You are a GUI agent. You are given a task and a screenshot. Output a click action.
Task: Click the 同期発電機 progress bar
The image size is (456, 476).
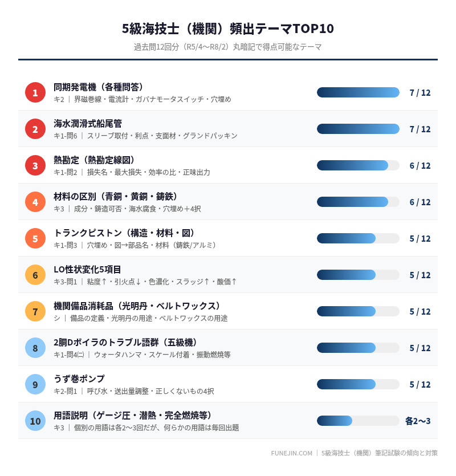click(358, 92)
